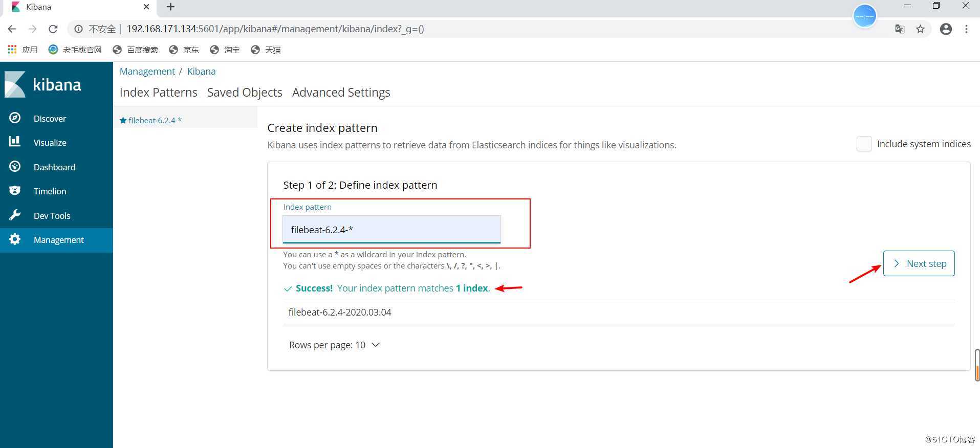Follow the Management breadcrumb link
The image size is (980, 448).
pos(147,71)
